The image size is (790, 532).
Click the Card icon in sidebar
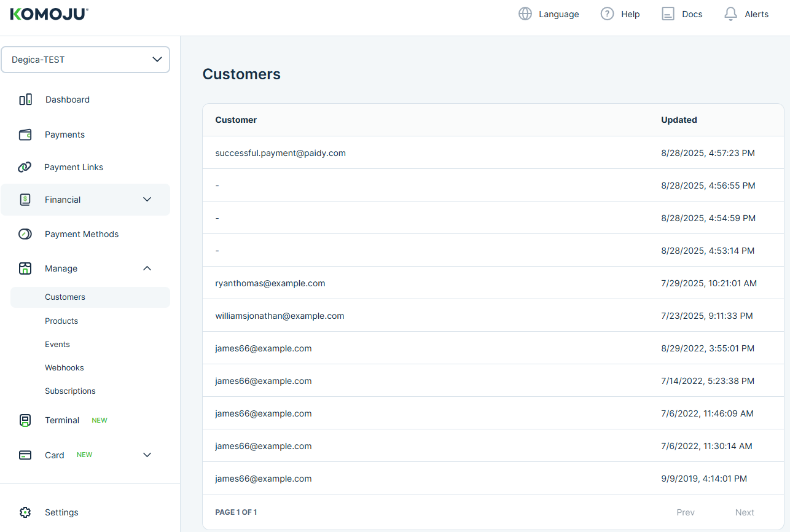[x=25, y=455]
